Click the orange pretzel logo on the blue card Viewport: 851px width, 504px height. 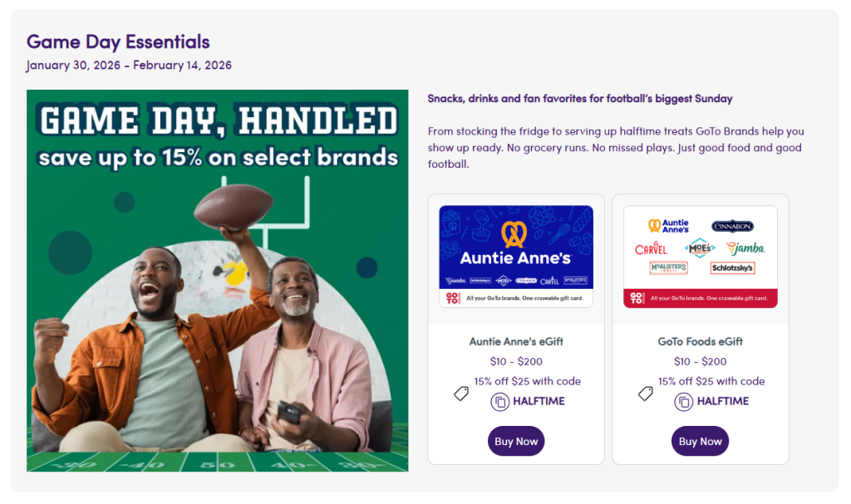(x=515, y=235)
